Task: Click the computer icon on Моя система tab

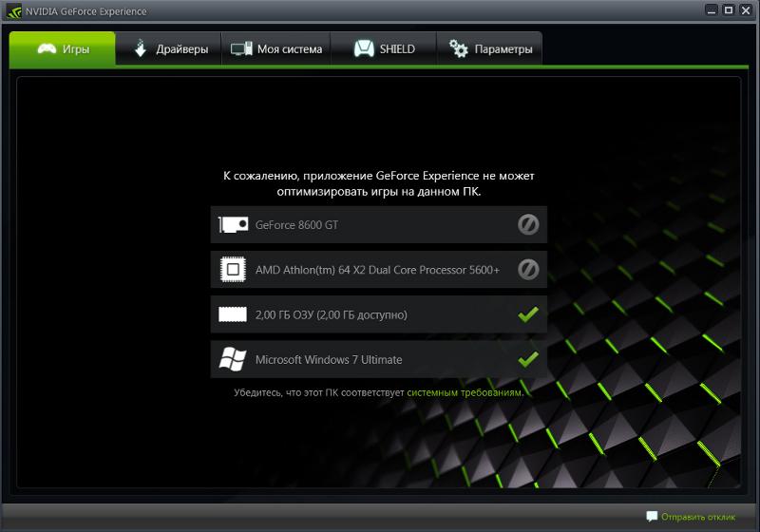Action: (x=241, y=48)
